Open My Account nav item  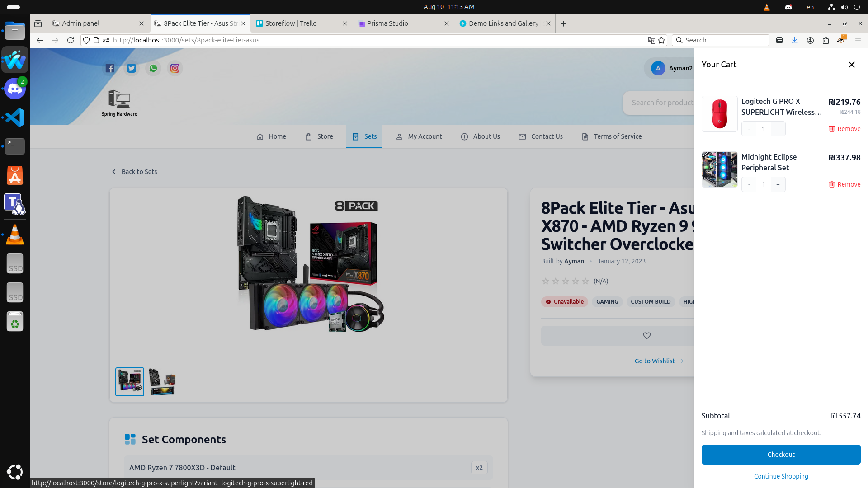(x=419, y=136)
